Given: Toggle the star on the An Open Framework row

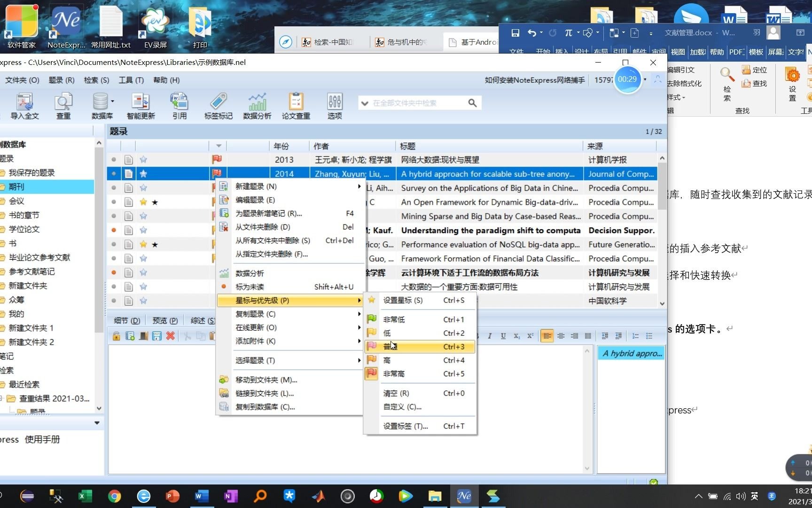Looking at the screenshot, I should tap(143, 202).
